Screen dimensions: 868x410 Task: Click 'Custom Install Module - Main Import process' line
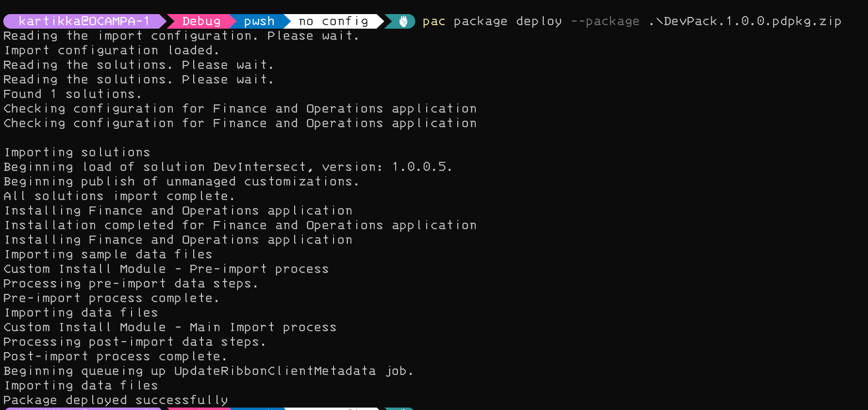point(170,327)
